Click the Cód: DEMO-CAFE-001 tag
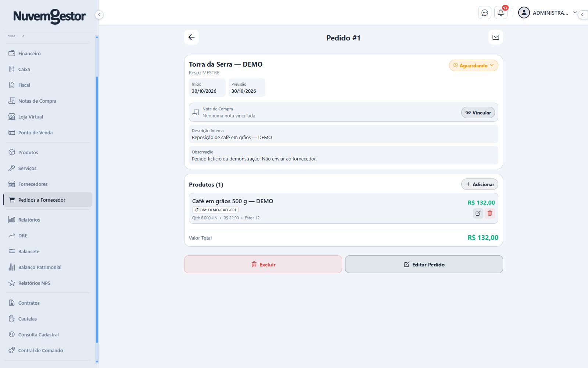Screen dimensions: 588x368 pyautogui.click(x=215, y=210)
